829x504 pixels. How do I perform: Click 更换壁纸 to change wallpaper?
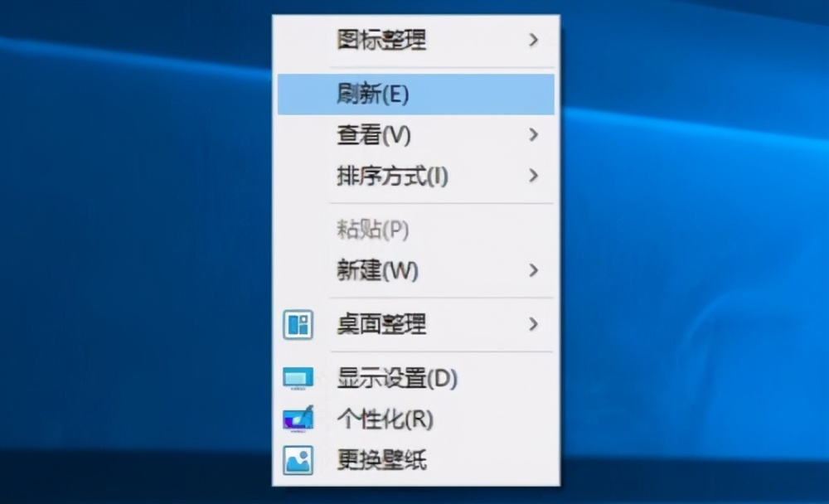click(x=381, y=461)
